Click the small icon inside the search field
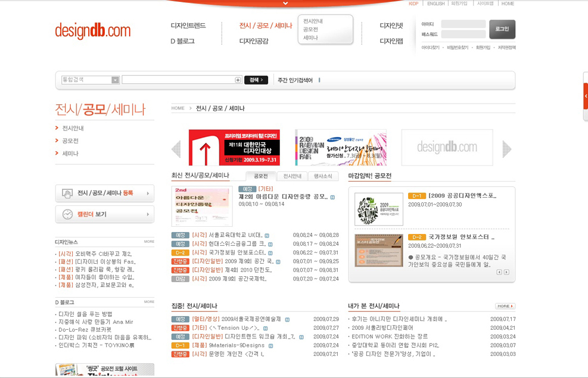This screenshot has height=378, width=588. tap(238, 80)
